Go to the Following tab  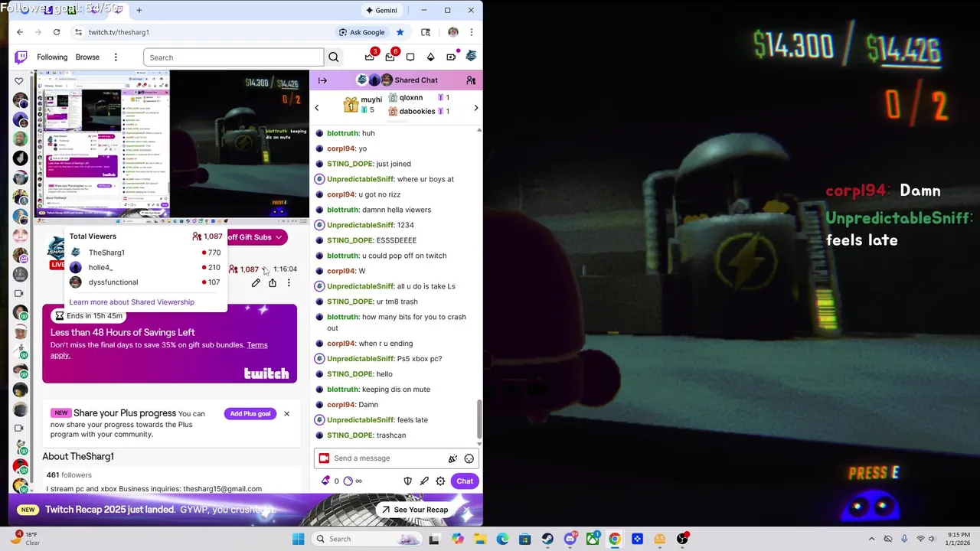click(x=52, y=57)
